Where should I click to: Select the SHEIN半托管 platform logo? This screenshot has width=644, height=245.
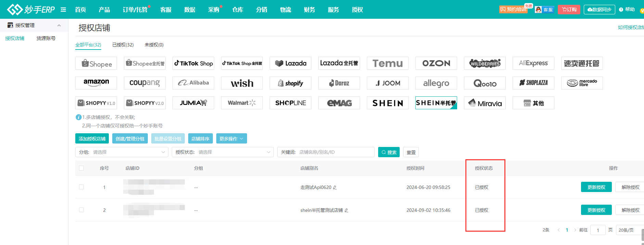click(436, 103)
